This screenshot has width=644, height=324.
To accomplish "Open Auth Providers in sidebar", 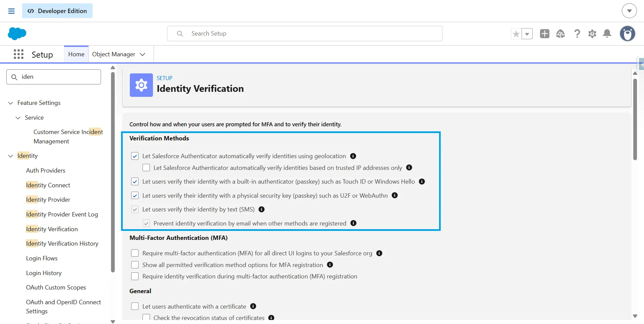I will [46, 171].
